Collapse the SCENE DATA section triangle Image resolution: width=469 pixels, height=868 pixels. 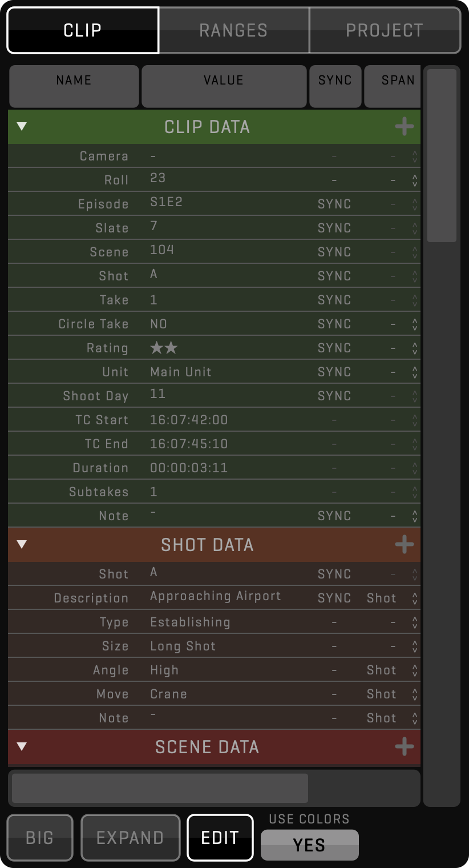click(x=22, y=746)
